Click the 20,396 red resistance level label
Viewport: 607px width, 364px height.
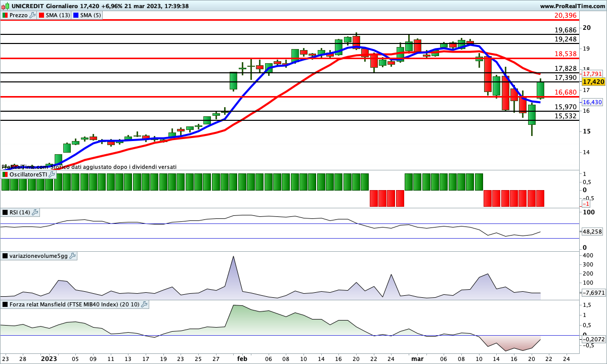566,16
